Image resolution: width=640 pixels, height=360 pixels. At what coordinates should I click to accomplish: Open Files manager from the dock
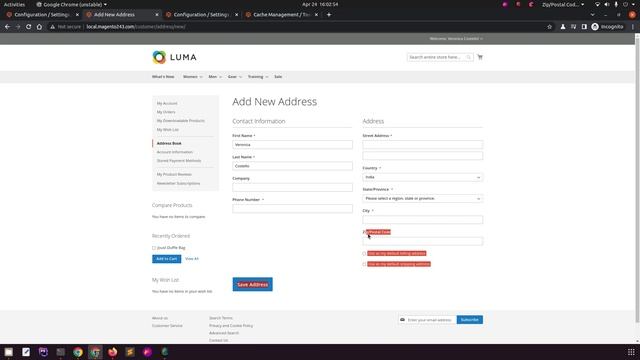[9, 352]
